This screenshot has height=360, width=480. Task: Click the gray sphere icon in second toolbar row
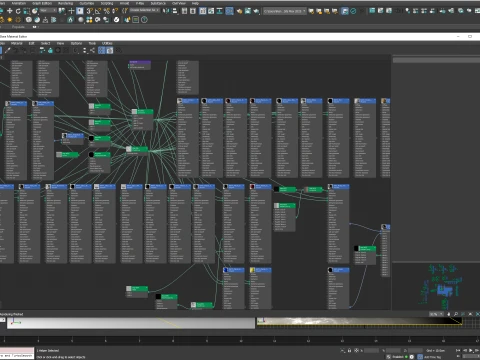(x=81, y=20)
